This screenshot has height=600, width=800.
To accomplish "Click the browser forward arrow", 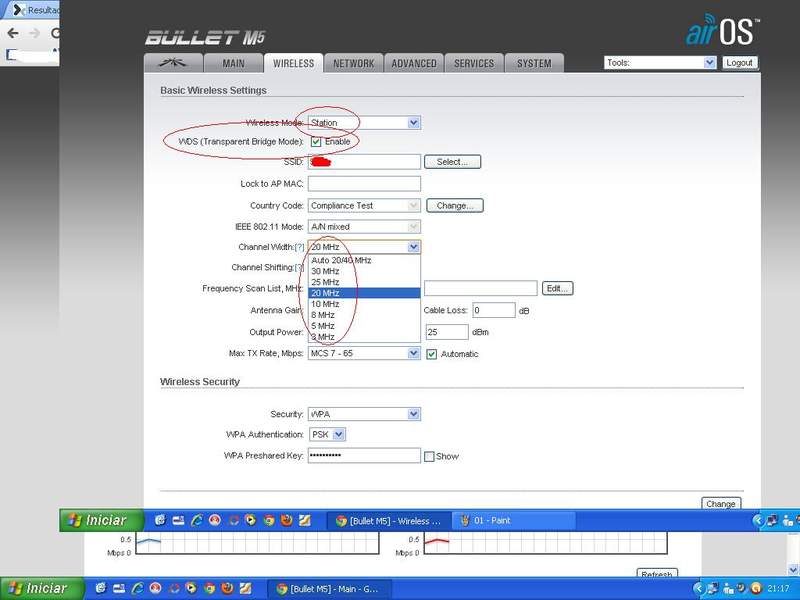I will coord(34,33).
